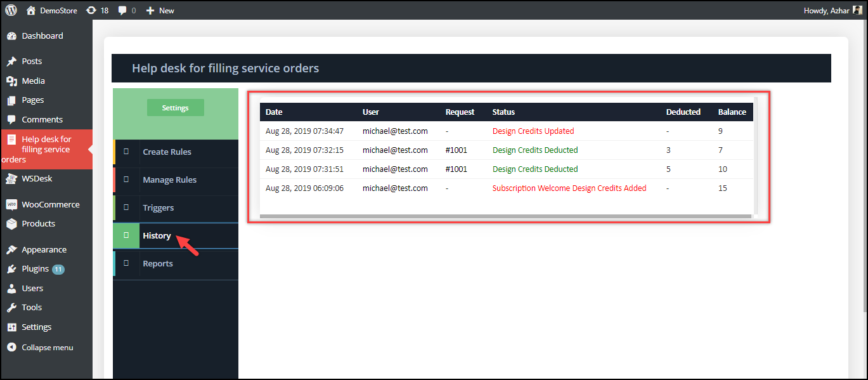The image size is (868, 380).
Task: Click the icon beside Triggers
Action: click(x=126, y=207)
